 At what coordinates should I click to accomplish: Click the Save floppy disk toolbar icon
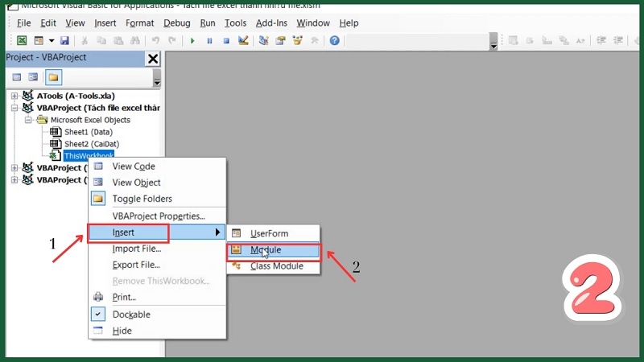(64, 40)
